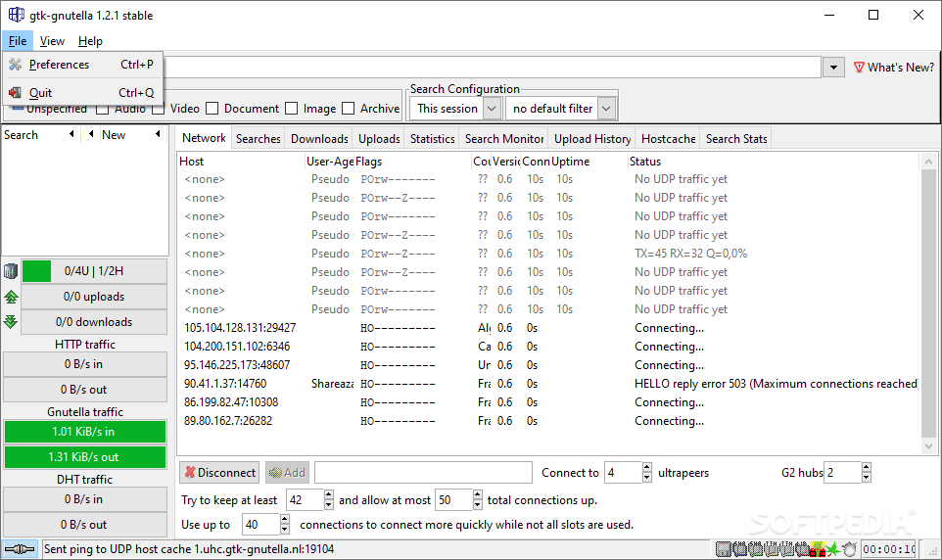The image size is (942, 560).
Task: Enable the Image media type checkbox
Action: pos(292,109)
